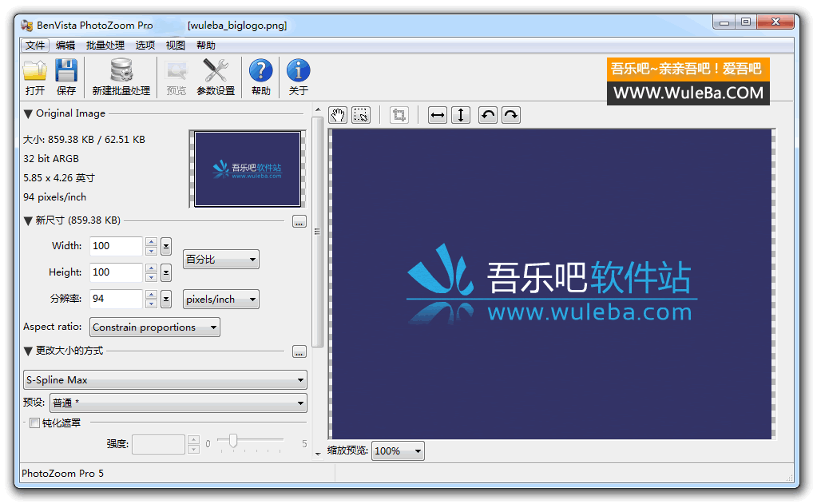This screenshot has width=813, height=504.
Task: Click the ... button beside 新尺寸
Action: (x=299, y=221)
